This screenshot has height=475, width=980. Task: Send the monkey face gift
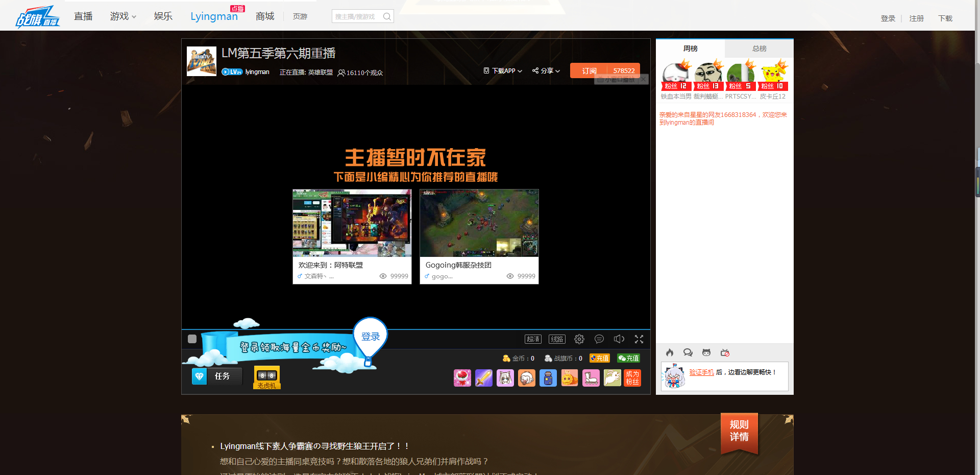tap(527, 378)
